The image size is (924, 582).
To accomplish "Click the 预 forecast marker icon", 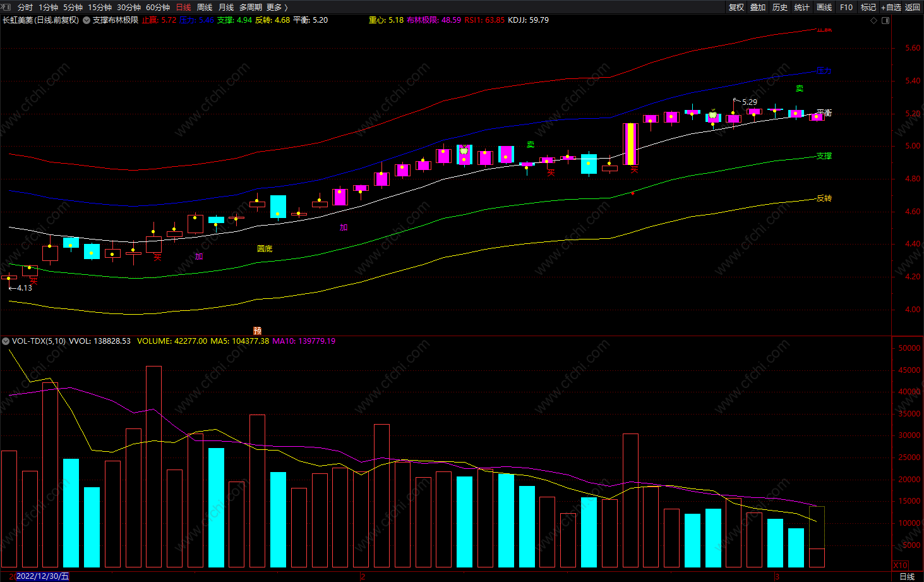I will 257,330.
